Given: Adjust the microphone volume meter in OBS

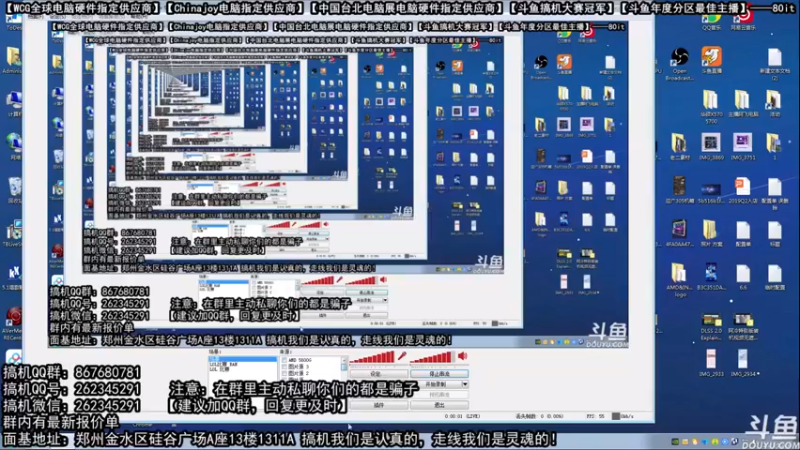Looking at the screenshot, I should [x=372, y=357].
